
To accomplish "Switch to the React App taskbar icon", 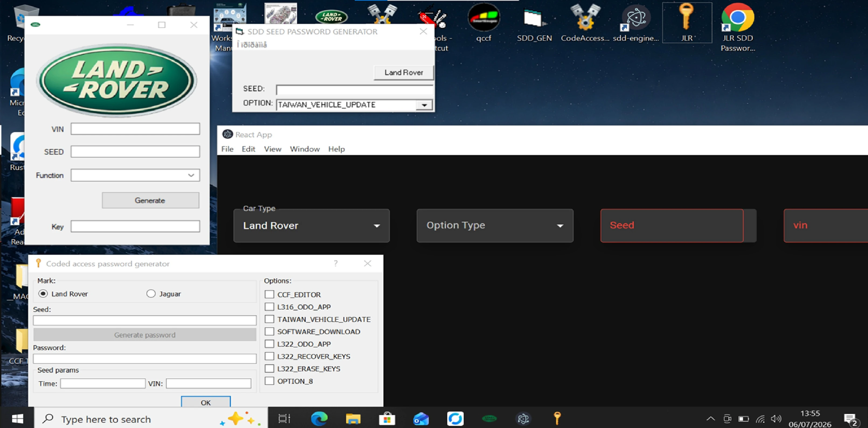I will 523,419.
